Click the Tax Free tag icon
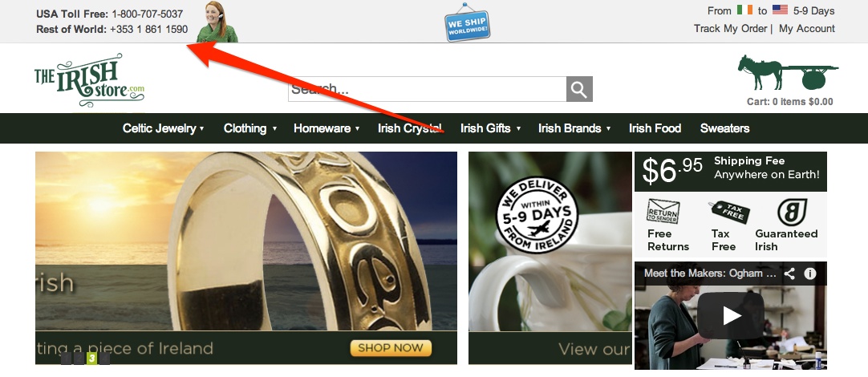The height and width of the screenshot is (377, 868). [x=729, y=212]
